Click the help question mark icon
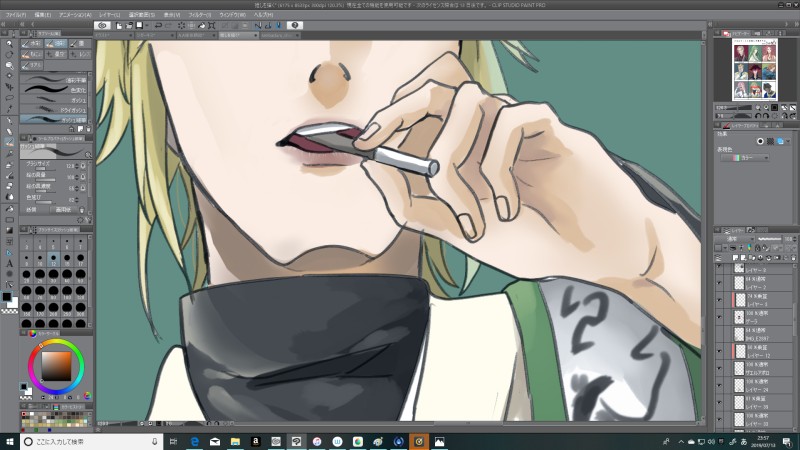The height and width of the screenshot is (450, 800). (294, 25)
